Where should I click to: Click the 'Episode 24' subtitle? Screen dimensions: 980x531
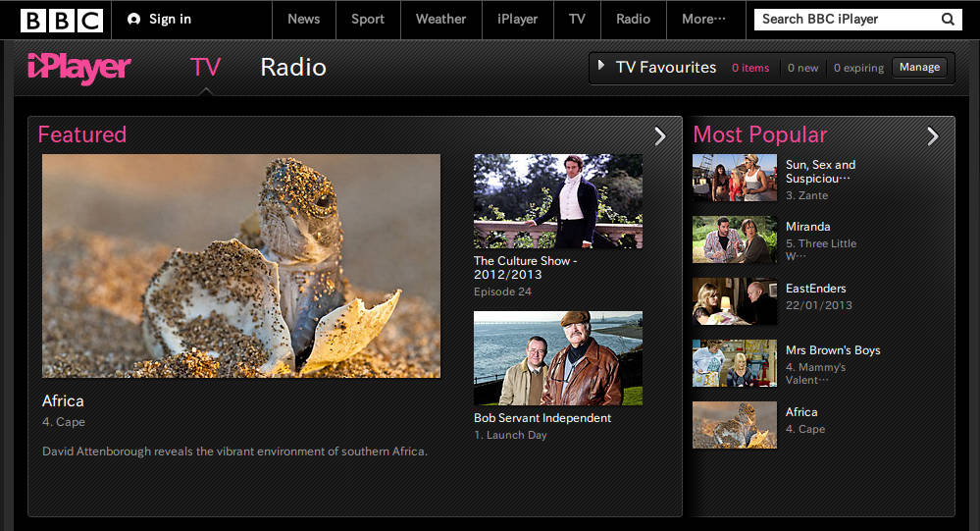click(x=502, y=292)
